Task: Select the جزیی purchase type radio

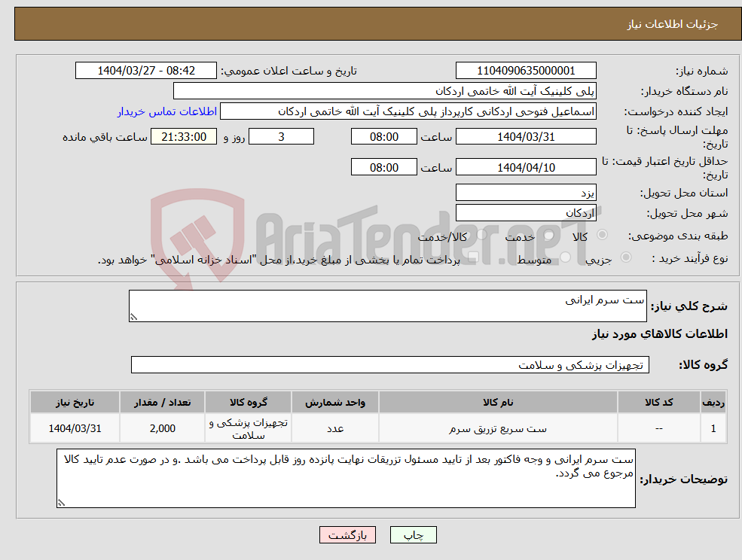Action: point(625,257)
